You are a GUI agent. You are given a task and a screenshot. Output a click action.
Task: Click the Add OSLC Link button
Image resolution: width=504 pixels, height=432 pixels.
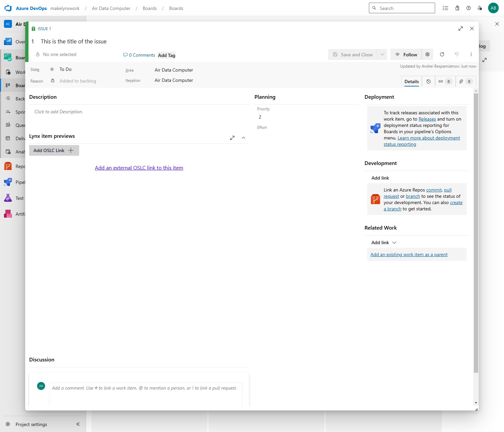tap(54, 150)
